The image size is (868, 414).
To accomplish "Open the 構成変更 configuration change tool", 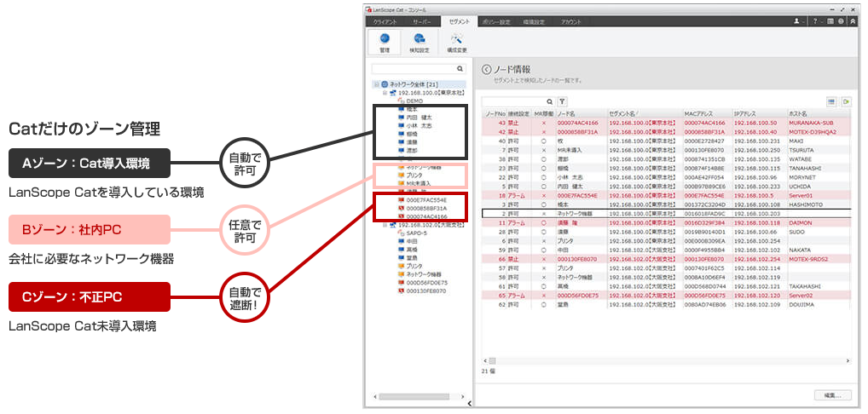I will pos(457,43).
